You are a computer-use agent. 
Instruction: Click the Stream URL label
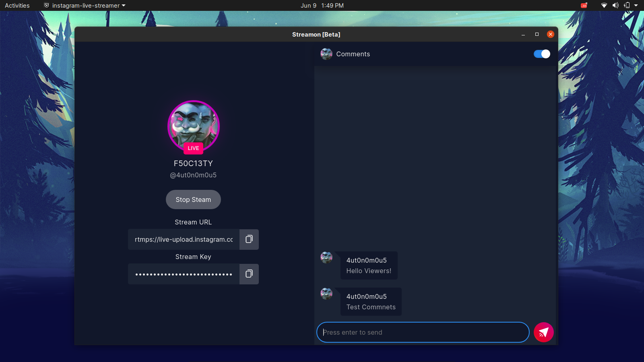click(x=193, y=222)
